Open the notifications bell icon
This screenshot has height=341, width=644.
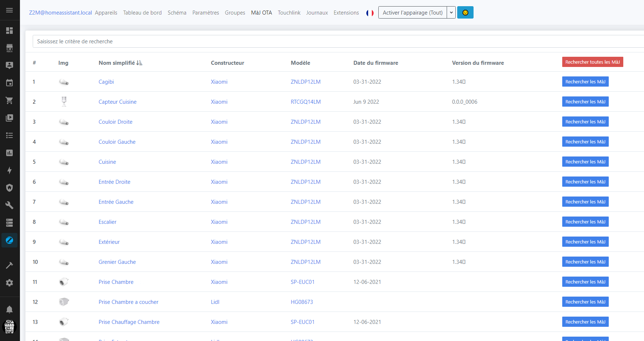click(x=9, y=309)
